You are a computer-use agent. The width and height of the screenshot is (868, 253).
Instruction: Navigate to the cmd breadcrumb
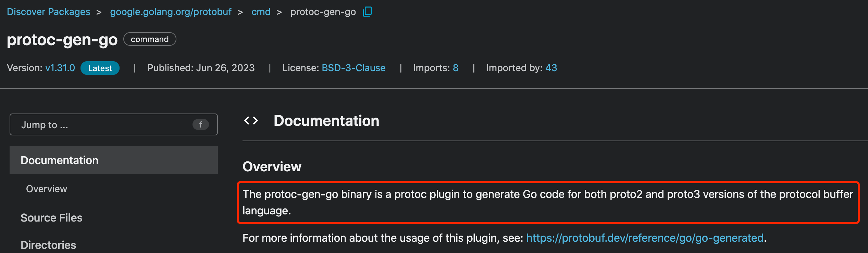(261, 12)
